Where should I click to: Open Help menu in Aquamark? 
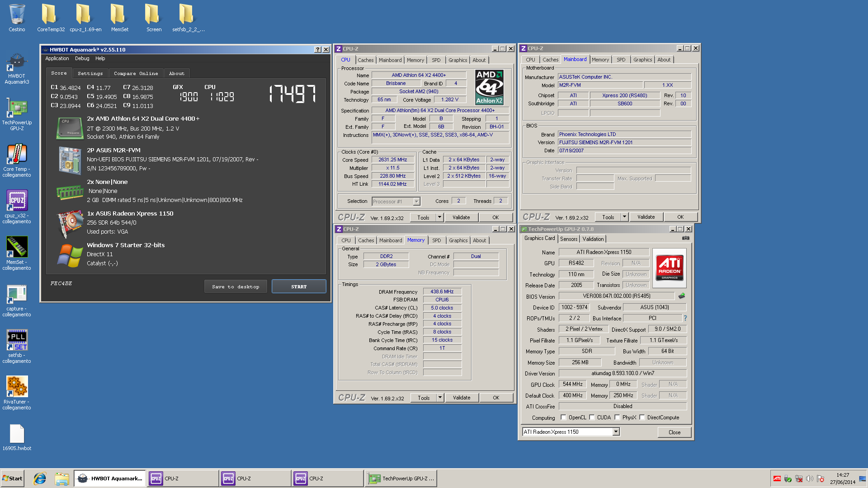pyautogui.click(x=100, y=58)
